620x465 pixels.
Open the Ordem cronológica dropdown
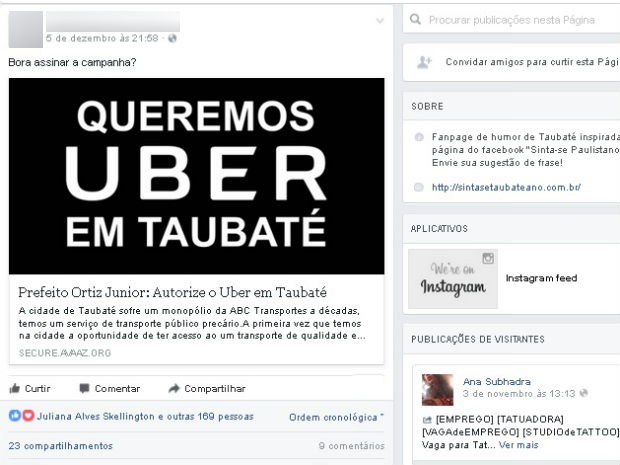click(x=336, y=417)
